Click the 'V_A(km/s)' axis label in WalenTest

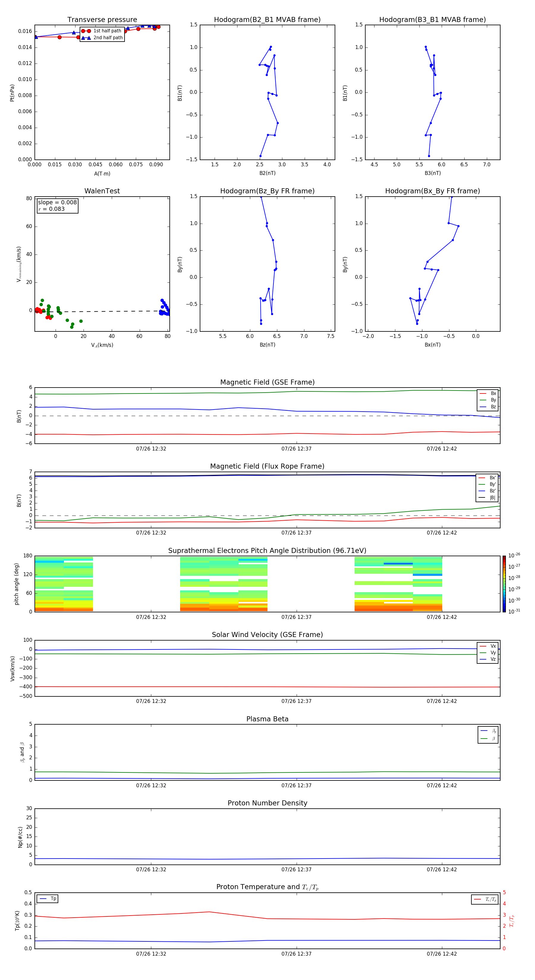point(102,345)
